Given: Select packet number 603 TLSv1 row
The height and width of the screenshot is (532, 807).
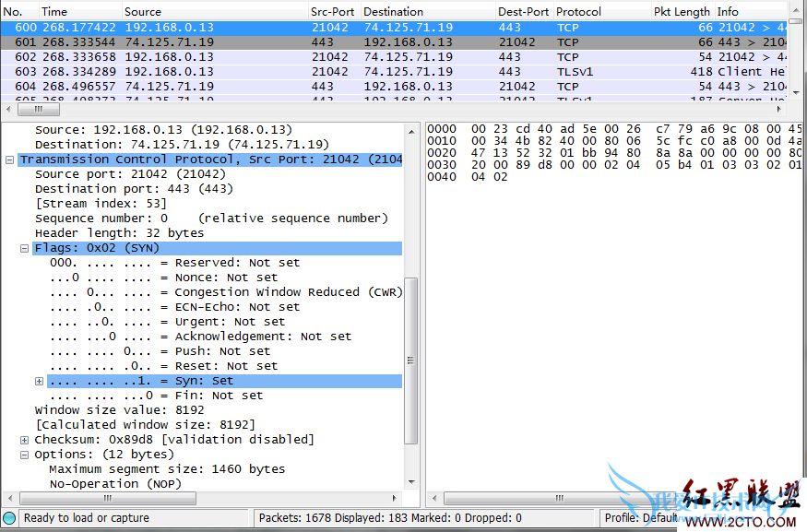Looking at the screenshot, I should click(277, 72).
